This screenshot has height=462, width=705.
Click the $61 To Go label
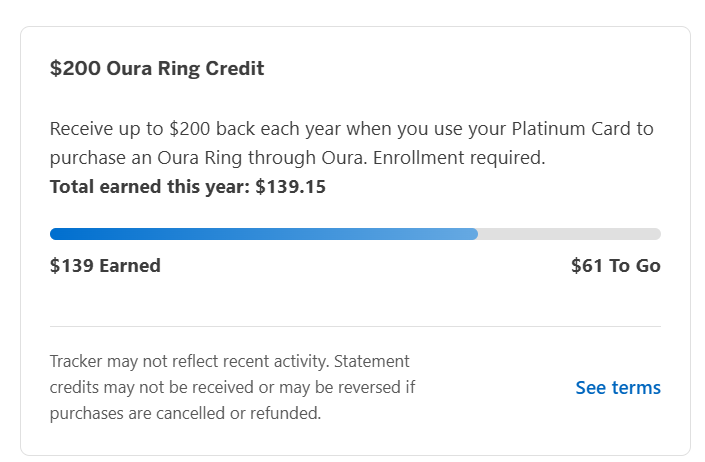click(x=615, y=266)
